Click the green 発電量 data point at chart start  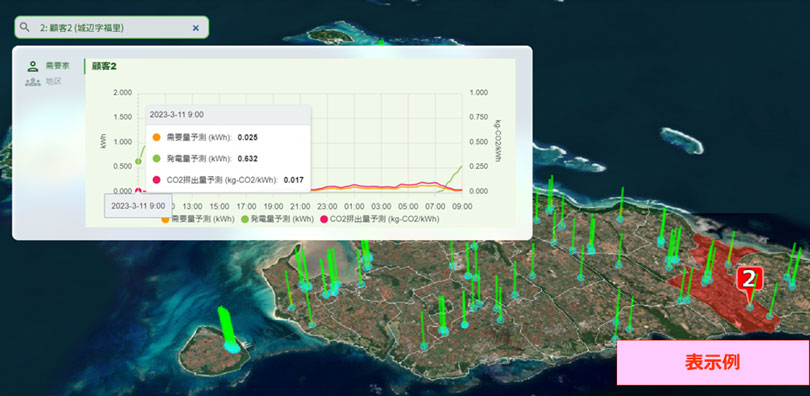point(138,162)
